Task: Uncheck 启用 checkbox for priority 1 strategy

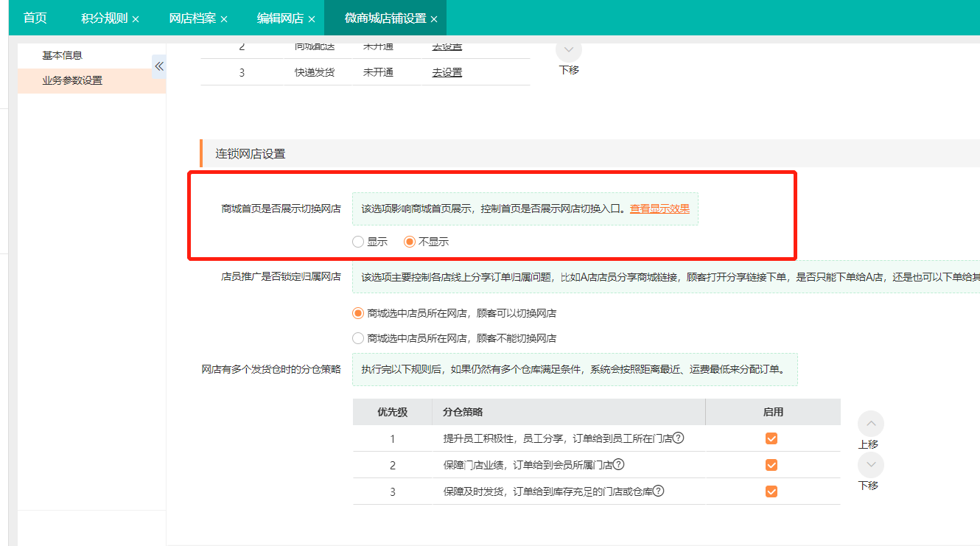Action: [771, 438]
